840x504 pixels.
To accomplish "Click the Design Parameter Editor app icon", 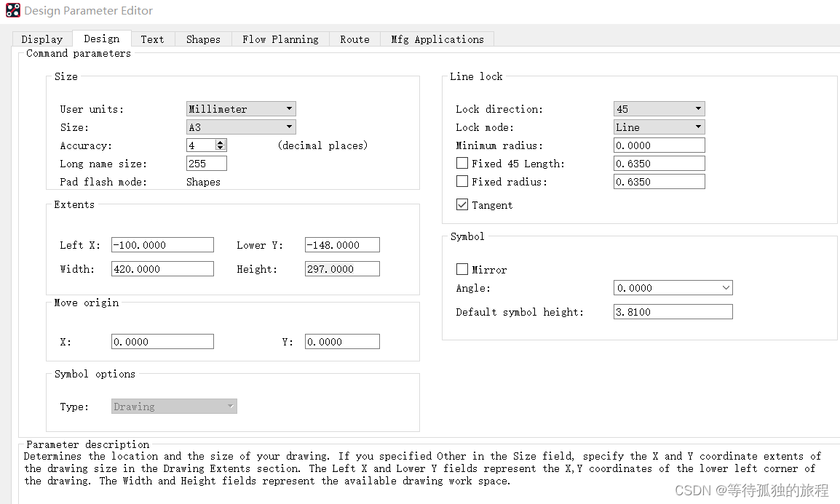I will click(x=12, y=11).
